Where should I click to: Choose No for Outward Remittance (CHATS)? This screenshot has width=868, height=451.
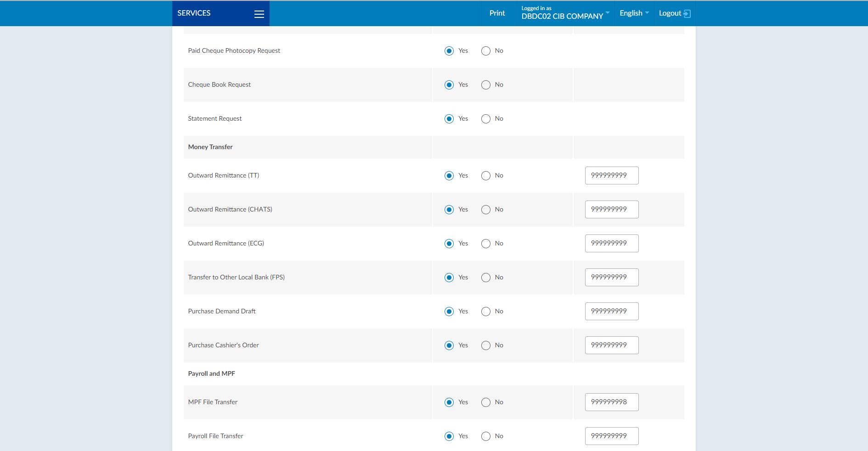pyautogui.click(x=486, y=210)
